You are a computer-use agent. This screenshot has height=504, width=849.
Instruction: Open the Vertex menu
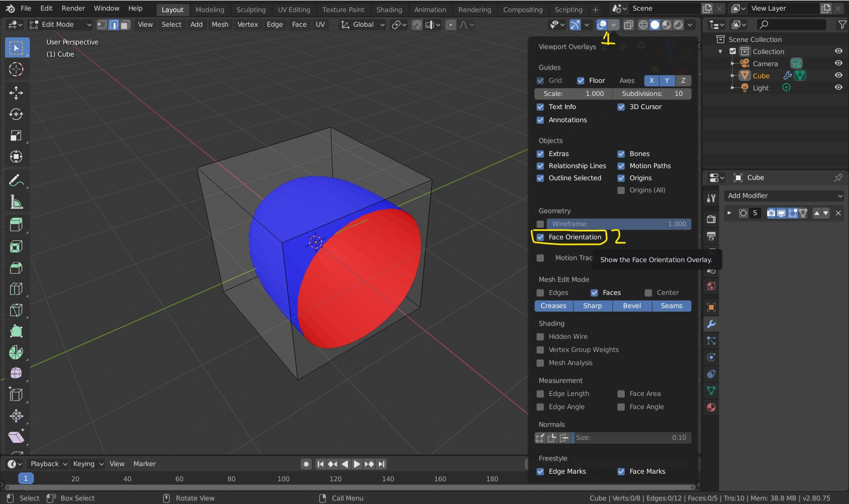(248, 24)
